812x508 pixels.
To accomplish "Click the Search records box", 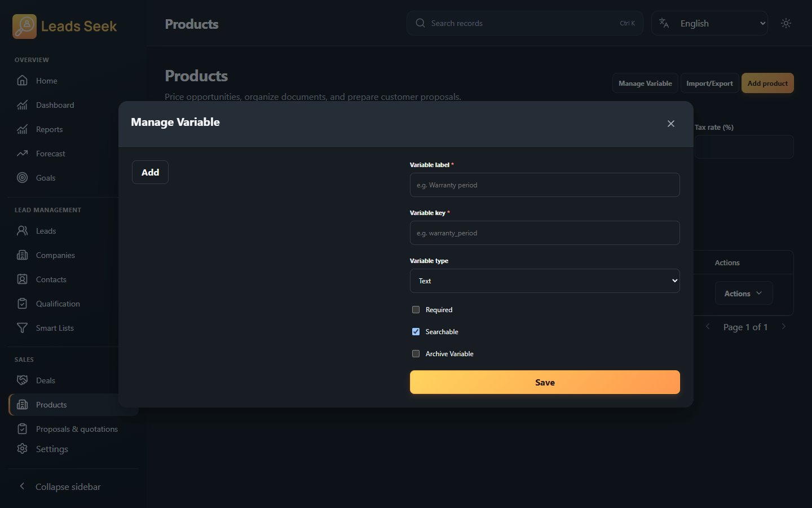I will (524, 23).
